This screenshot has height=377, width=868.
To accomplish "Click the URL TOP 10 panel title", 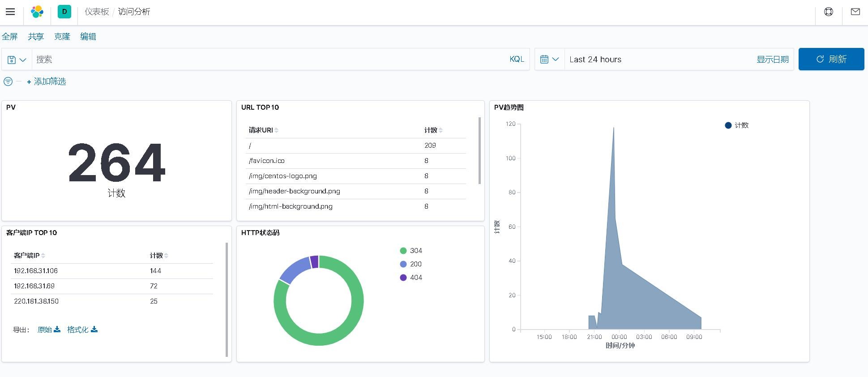I will [260, 107].
